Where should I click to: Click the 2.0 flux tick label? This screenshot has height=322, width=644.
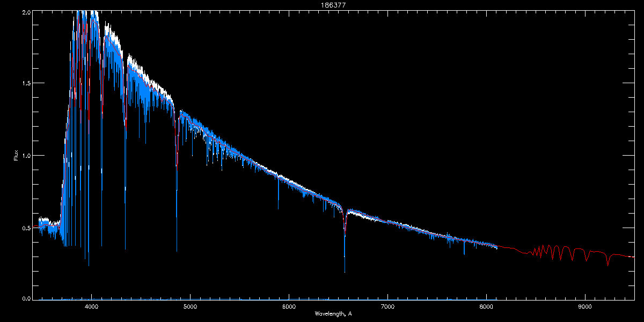click(25, 11)
